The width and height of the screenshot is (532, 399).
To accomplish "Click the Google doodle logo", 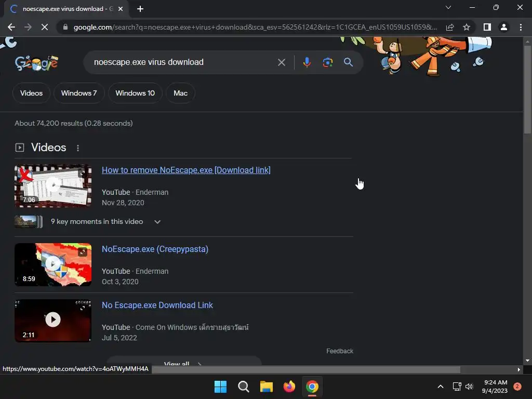I will [x=36, y=63].
